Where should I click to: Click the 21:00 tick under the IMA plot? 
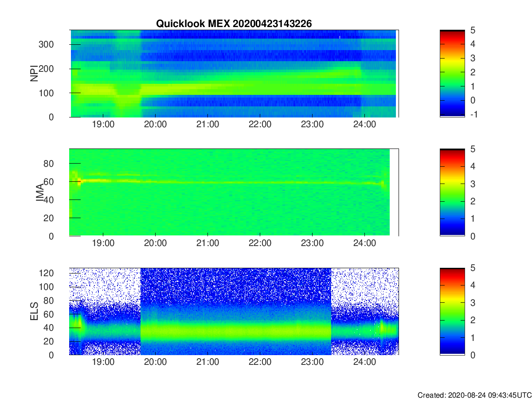pyautogui.click(x=207, y=243)
